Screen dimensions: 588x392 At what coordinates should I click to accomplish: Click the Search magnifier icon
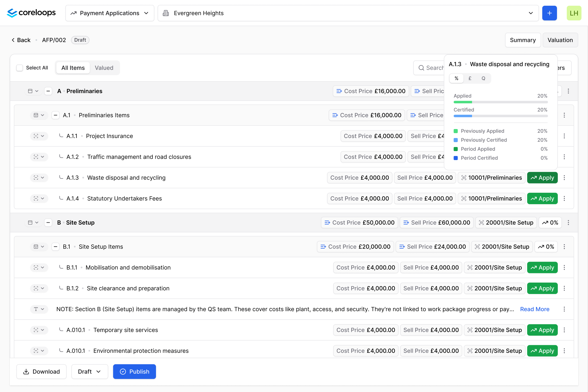click(421, 68)
